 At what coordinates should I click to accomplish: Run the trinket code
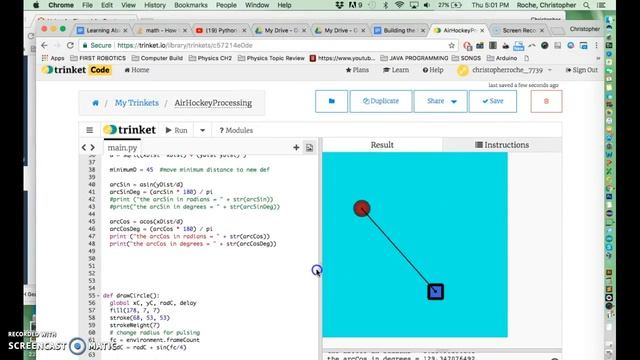(x=176, y=130)
